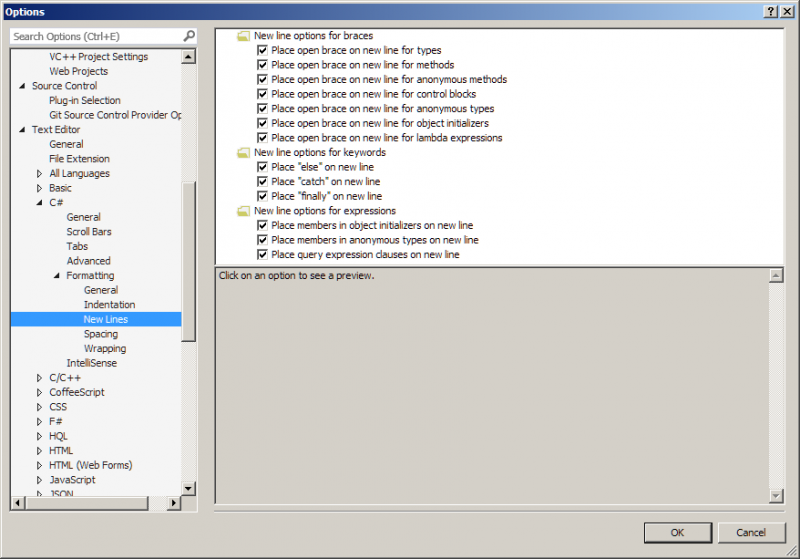The width and height of the screenshot is (800, 559).
Task: Open the IntelliSense settings page
Action: [91, 363]
